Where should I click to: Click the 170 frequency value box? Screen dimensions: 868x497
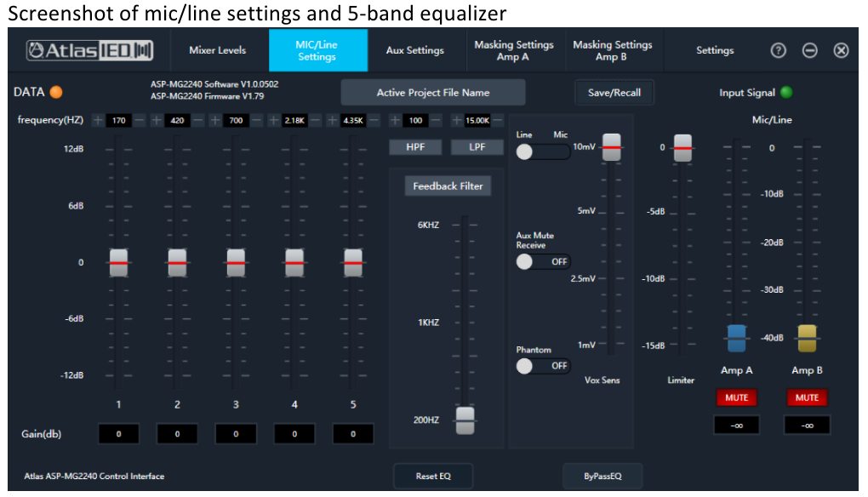[118, 120]
